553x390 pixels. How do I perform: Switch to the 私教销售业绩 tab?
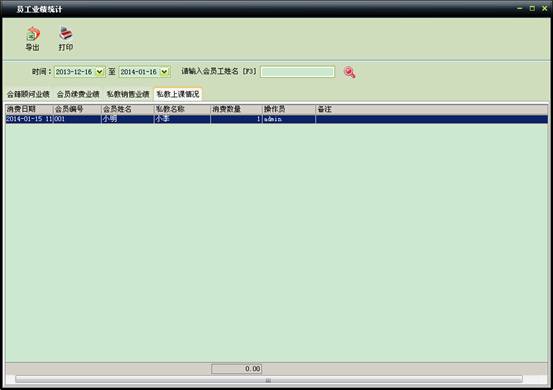pos(128,94)
